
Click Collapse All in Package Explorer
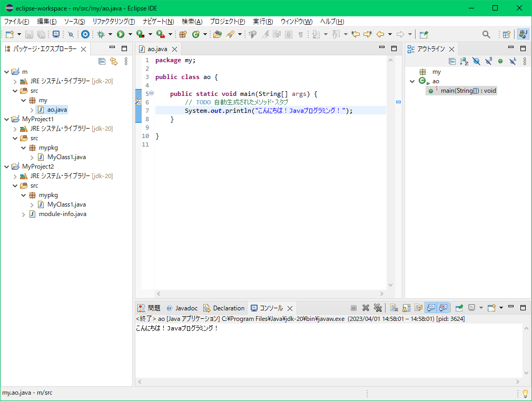point(102,62)
